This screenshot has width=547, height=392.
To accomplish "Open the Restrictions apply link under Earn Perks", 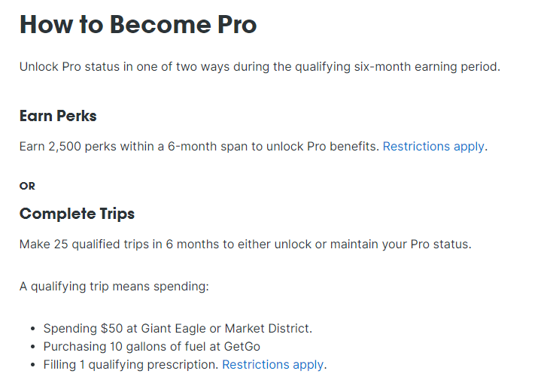I will (433, 147).
